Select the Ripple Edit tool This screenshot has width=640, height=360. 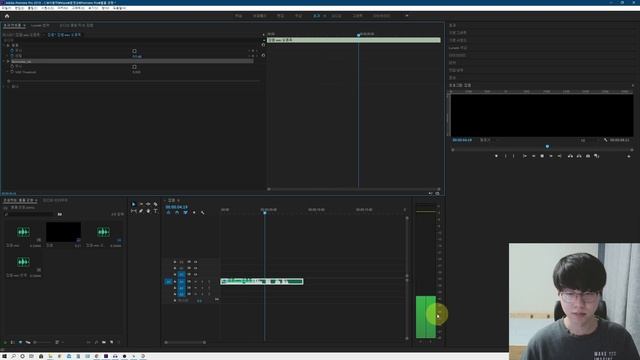[x=148, y=204]
